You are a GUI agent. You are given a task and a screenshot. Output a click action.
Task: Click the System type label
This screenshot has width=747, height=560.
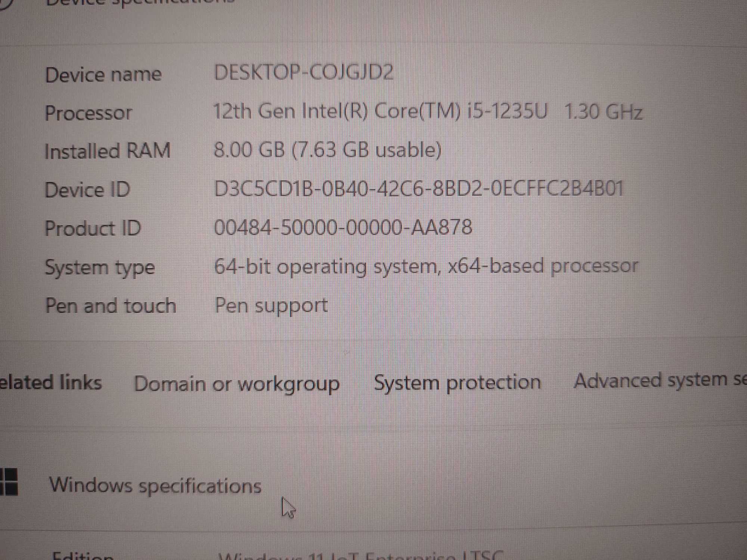[100, 268]
